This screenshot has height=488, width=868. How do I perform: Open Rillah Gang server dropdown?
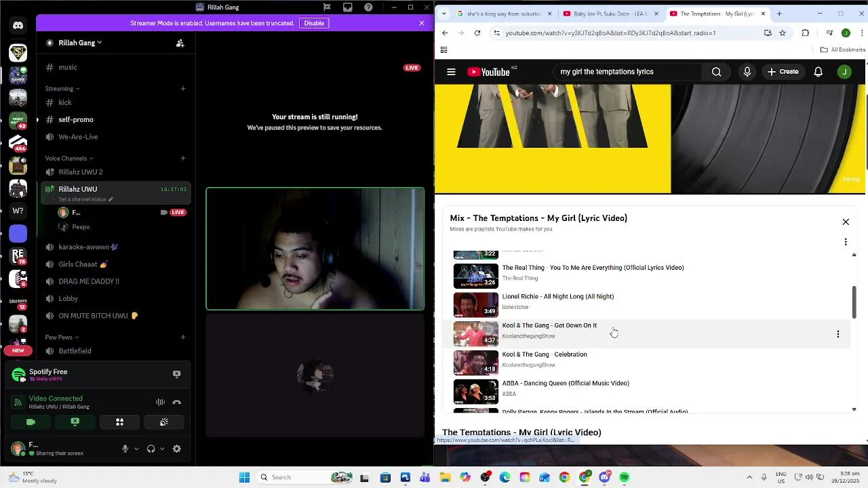coord(80,43)
